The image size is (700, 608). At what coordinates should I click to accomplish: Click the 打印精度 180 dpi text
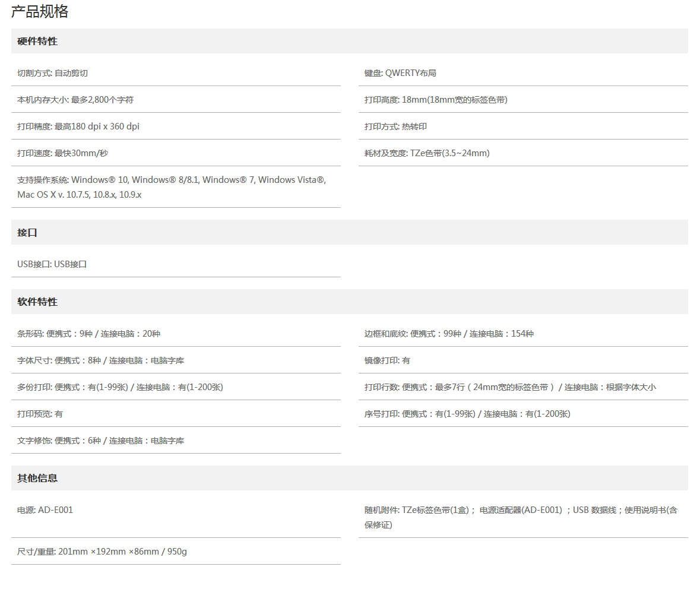(x=78, y=126)
